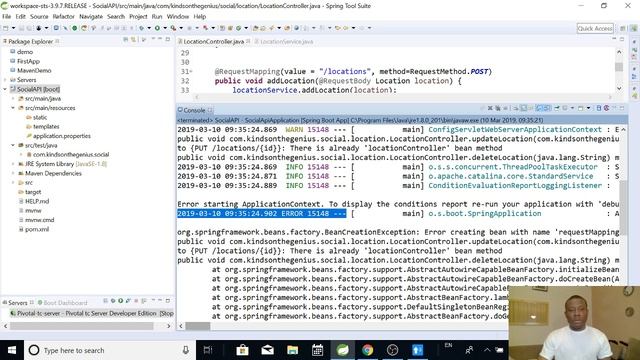Click Collapse All in Package Explorer
The width and height of the screenshot is (640, 360).
click(126, 39)
